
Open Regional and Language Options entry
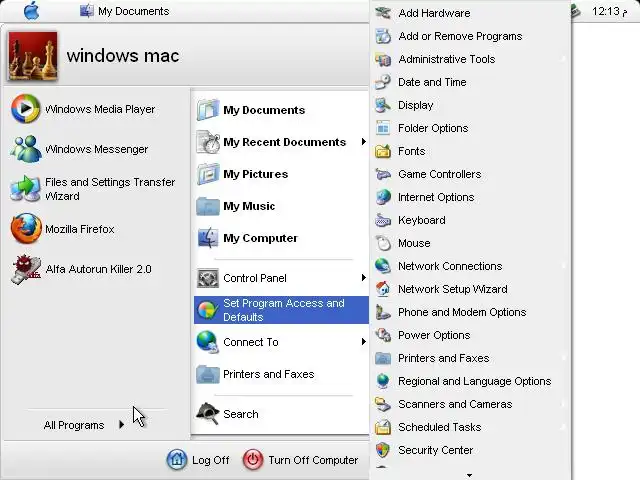(x=470, y=381)
